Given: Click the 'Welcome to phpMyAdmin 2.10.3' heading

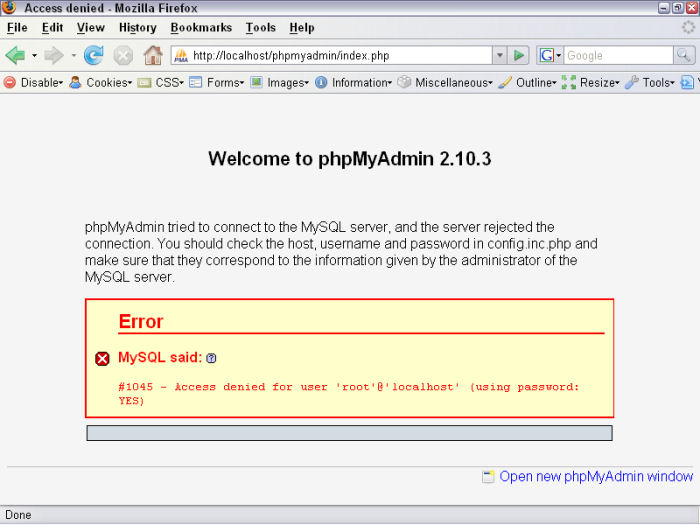Looking at the screenshot, I should pos(350,159).
